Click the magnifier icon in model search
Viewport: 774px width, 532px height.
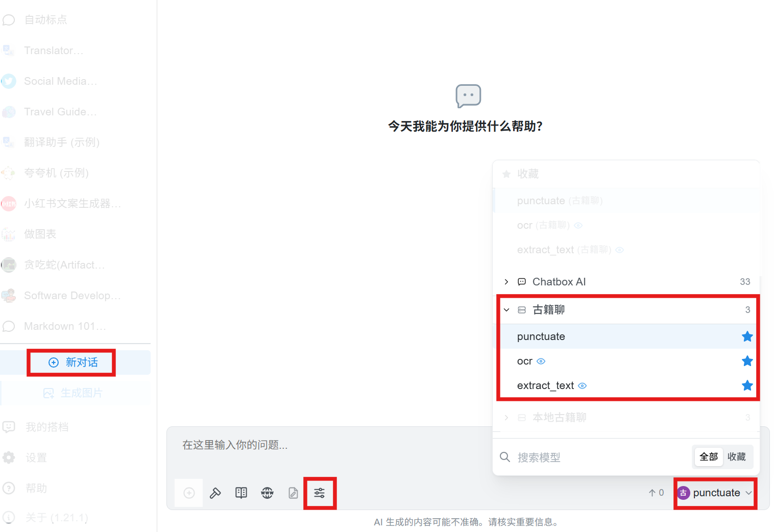click(x=505, y=457)
